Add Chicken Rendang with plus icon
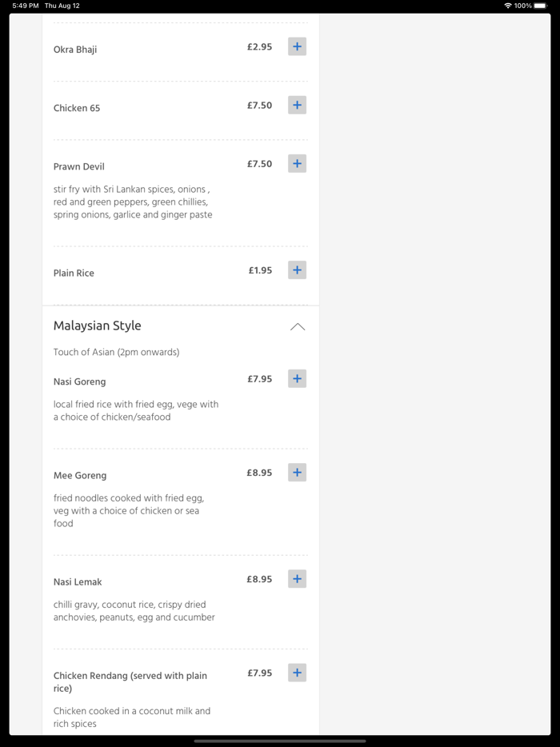The image size is (560, 747). pyautogui.click(x=297, y=673)
